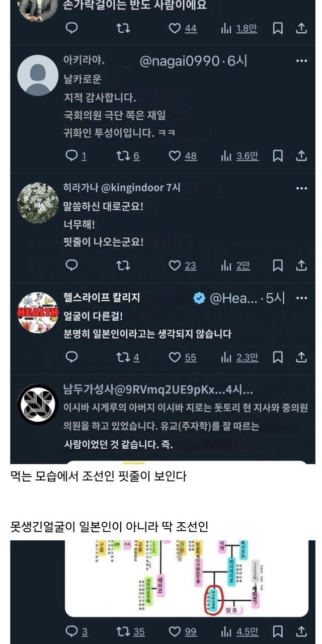Share the @kingindoor tweet
Image resolution: width=322 pixels, height=644 pixels.
click(301, 265)
